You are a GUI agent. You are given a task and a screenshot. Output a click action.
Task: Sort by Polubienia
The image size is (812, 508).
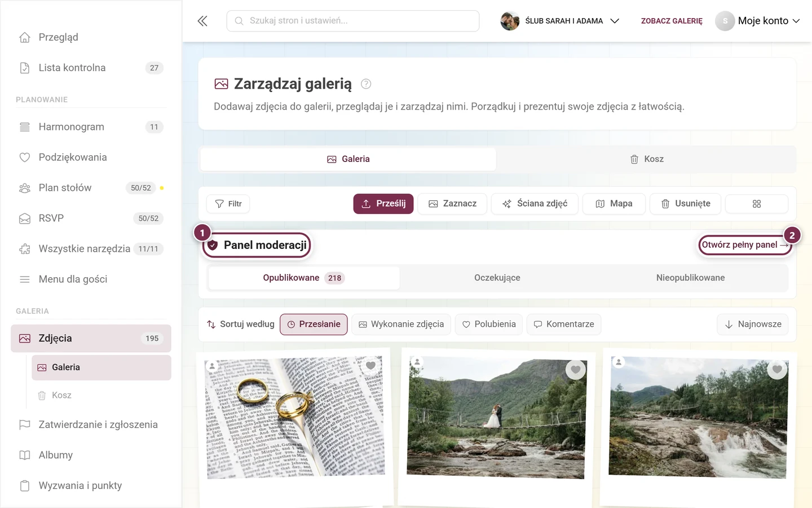pos(489,325)
